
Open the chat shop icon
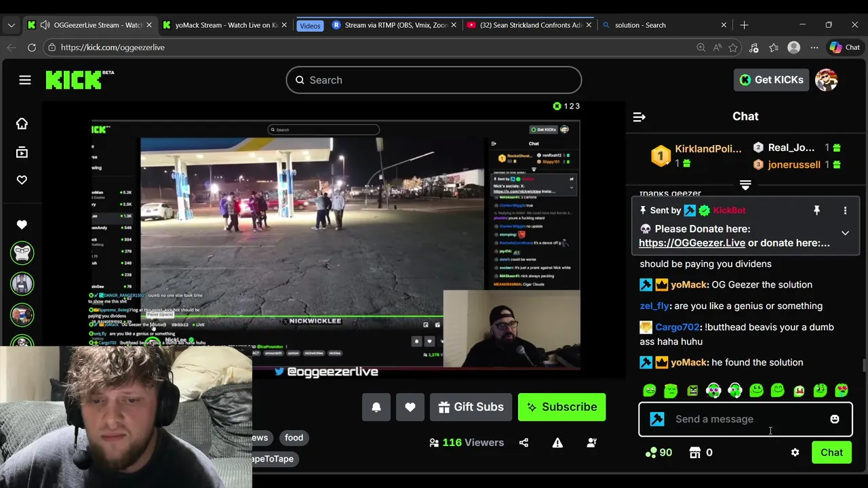(695, 453)
